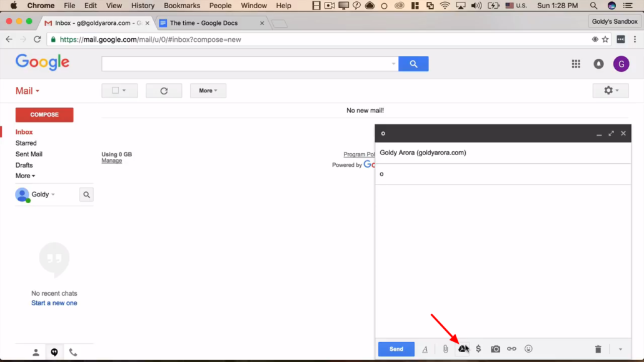Minimize the compose window
The image size is (644, 362).
[x=599, y=134]
